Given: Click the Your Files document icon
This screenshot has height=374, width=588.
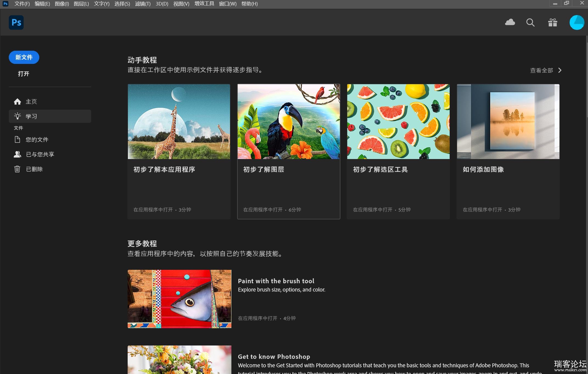Looking at the screenshot, I should [x=17, y=140].
